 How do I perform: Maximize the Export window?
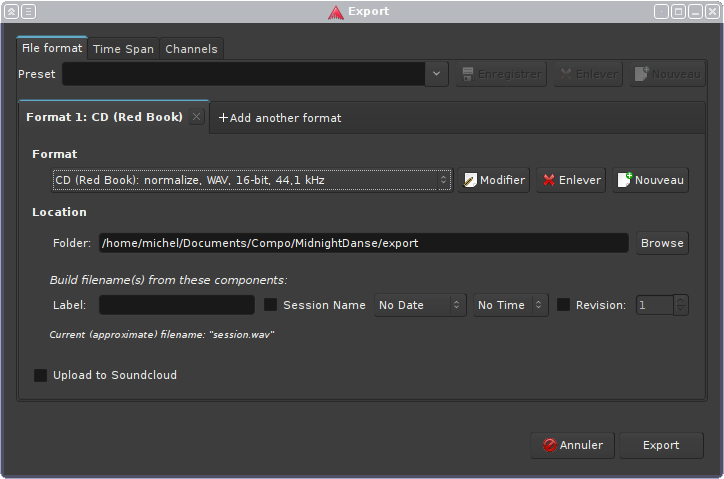pos(678,11)
